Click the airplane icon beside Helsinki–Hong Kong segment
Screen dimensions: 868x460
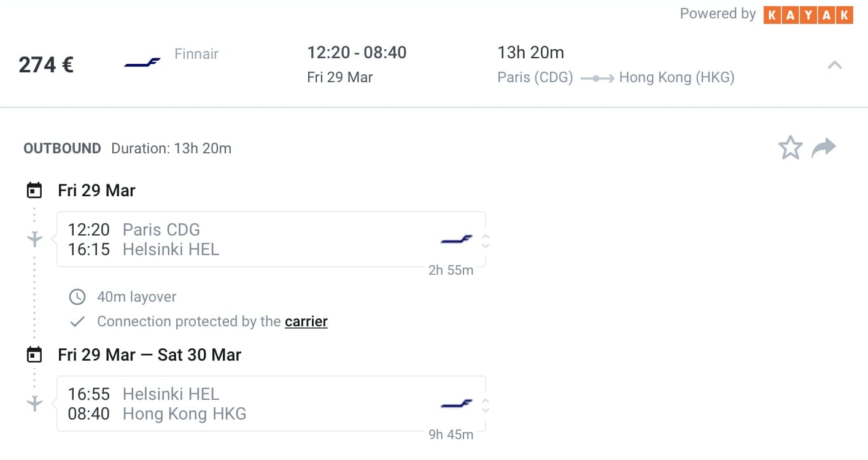[35, 403]
